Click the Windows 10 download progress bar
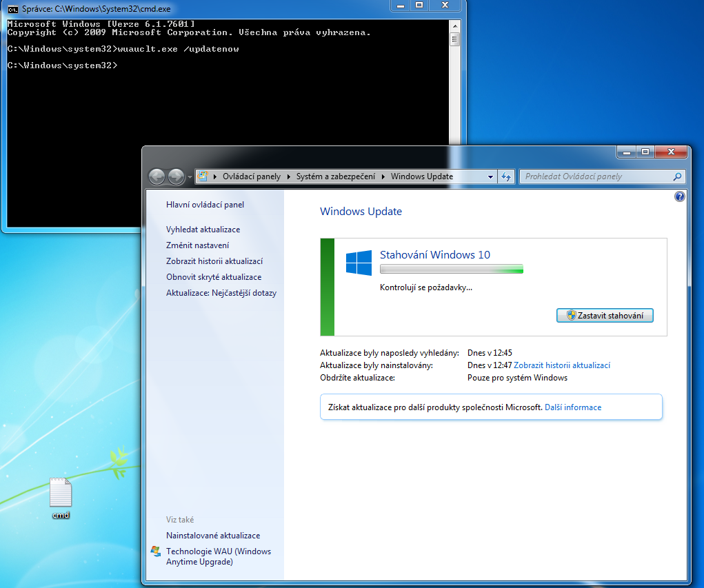The height and width of the screenshot is (588, 704). coord(451,269)
